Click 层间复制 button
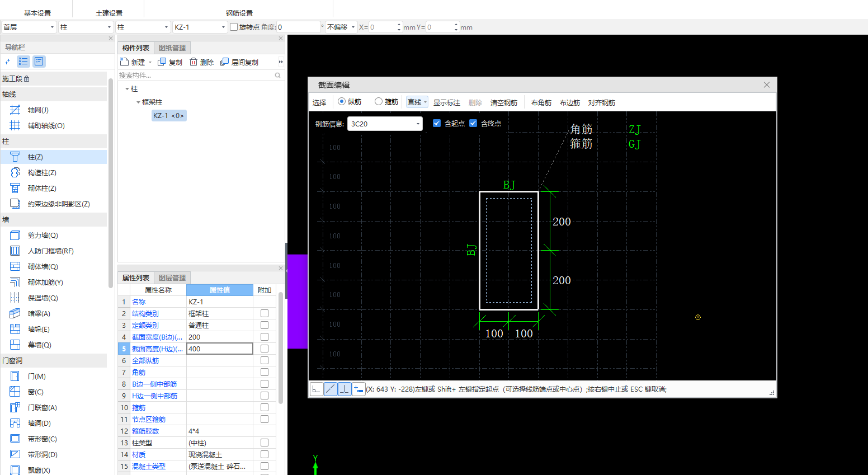Image resolution: width=868 pixels, height=475 pixels. 239,62
